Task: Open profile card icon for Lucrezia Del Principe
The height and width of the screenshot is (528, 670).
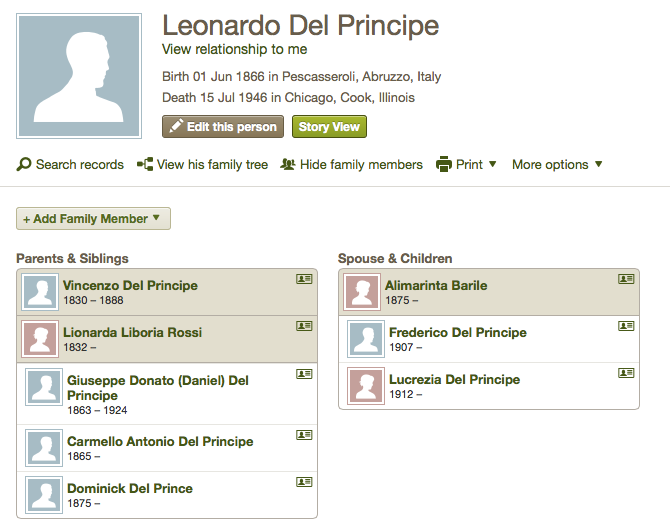Action: pos(626,373)
